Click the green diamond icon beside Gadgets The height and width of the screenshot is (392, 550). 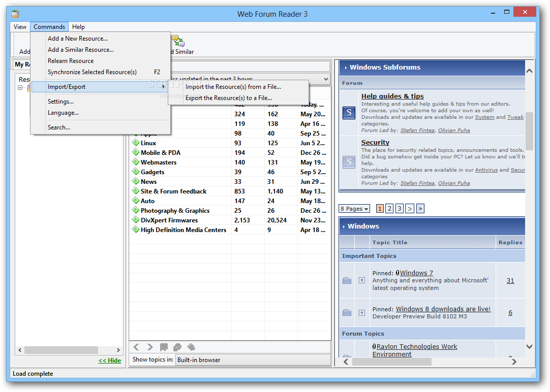135,172
